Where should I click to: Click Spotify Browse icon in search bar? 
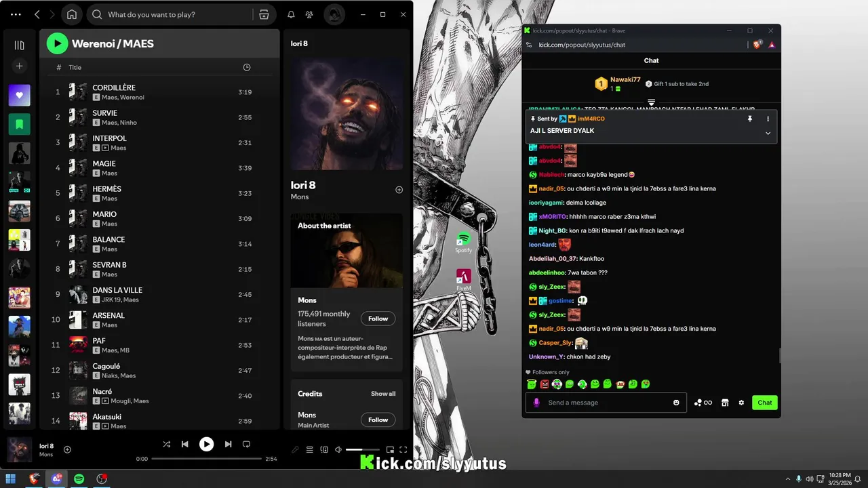coord(264,14)
